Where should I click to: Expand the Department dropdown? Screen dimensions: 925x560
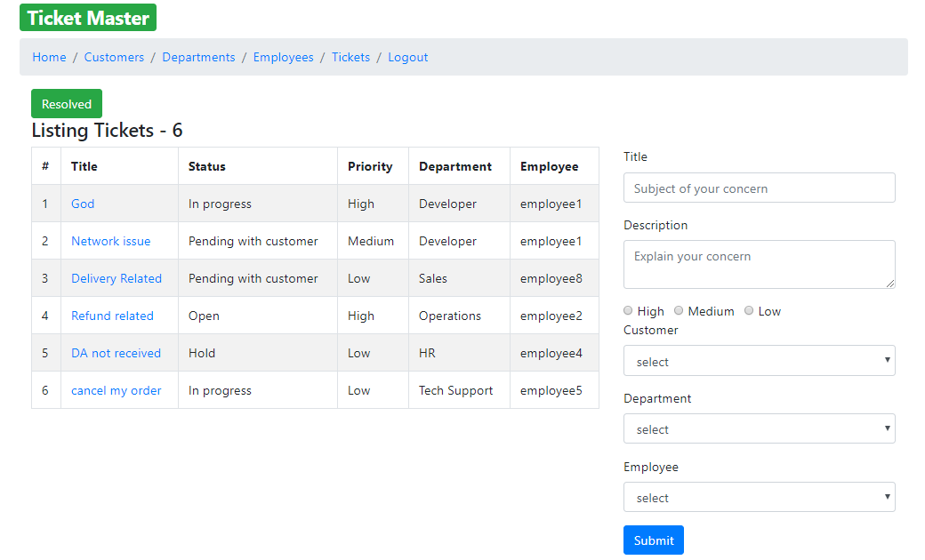pos(759,428)
